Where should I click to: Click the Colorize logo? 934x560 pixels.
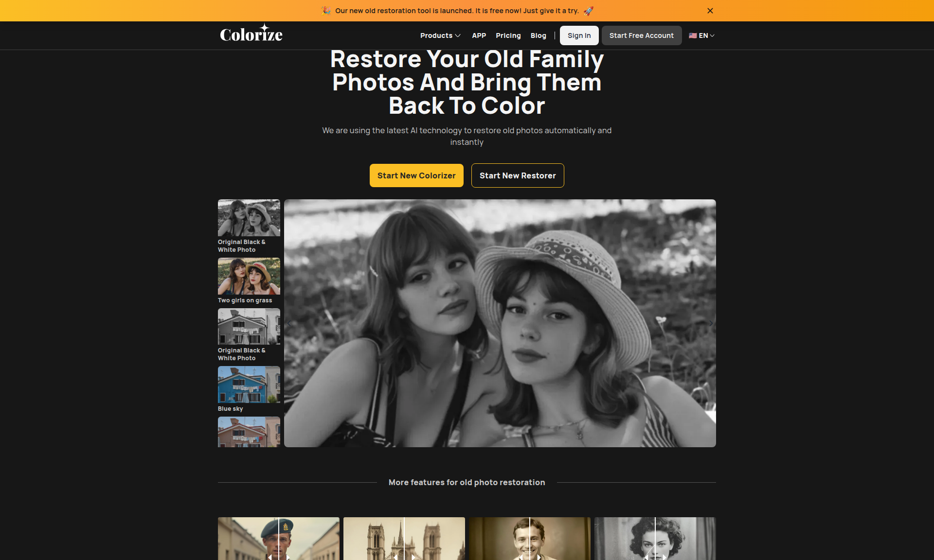(x=251, y=34)
